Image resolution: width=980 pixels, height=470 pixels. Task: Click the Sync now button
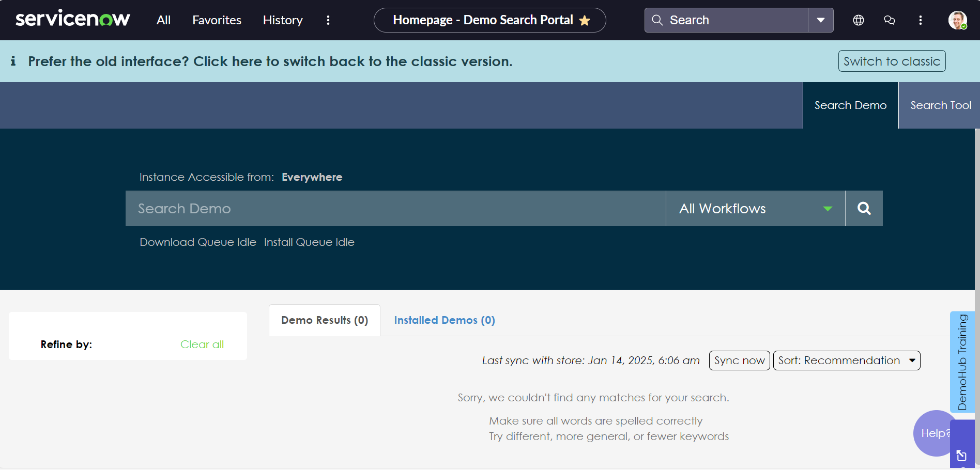(x=740, y=361)
